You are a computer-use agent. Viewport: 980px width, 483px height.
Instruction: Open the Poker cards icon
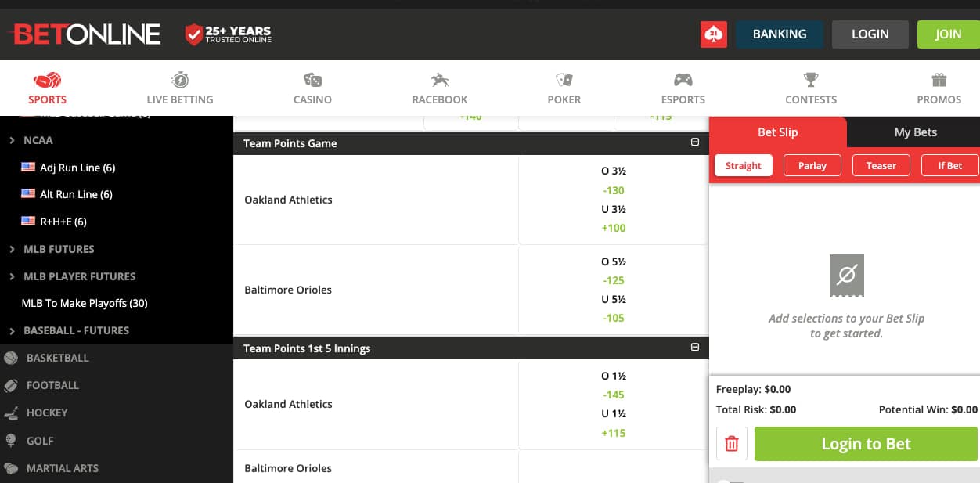tap(564, 80)
